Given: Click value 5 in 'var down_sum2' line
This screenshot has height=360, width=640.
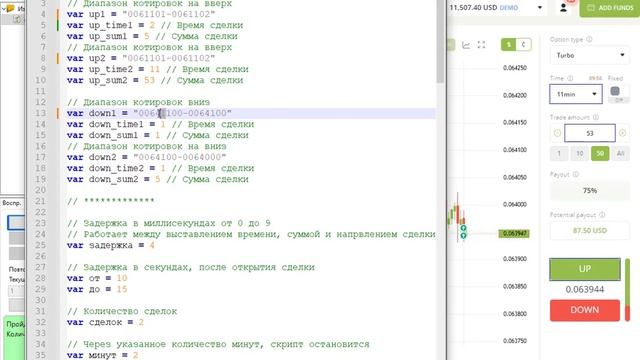Looking at the screenshot, I should [x=158, y=180].
